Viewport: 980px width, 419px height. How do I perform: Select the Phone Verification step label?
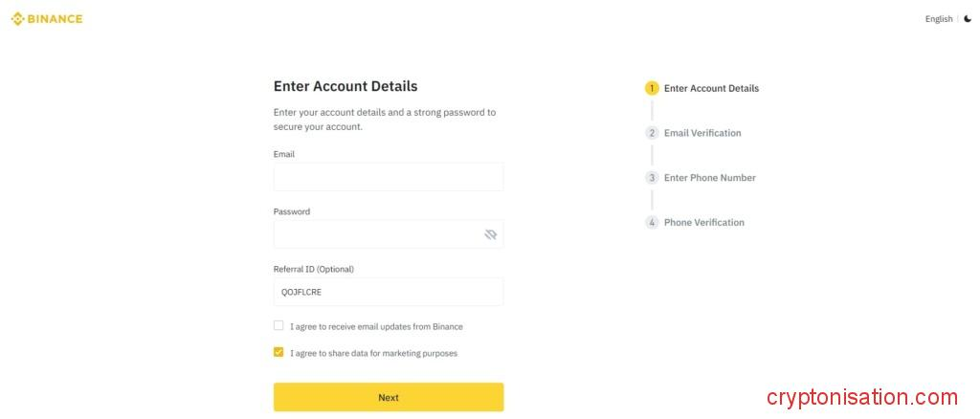pyautogui.click(x=703, y=223)
